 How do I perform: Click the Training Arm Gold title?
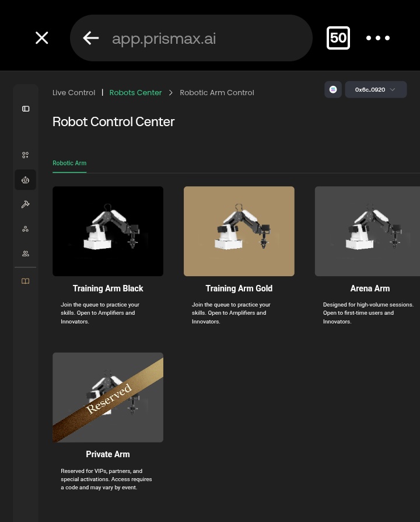tap(239, 288)
